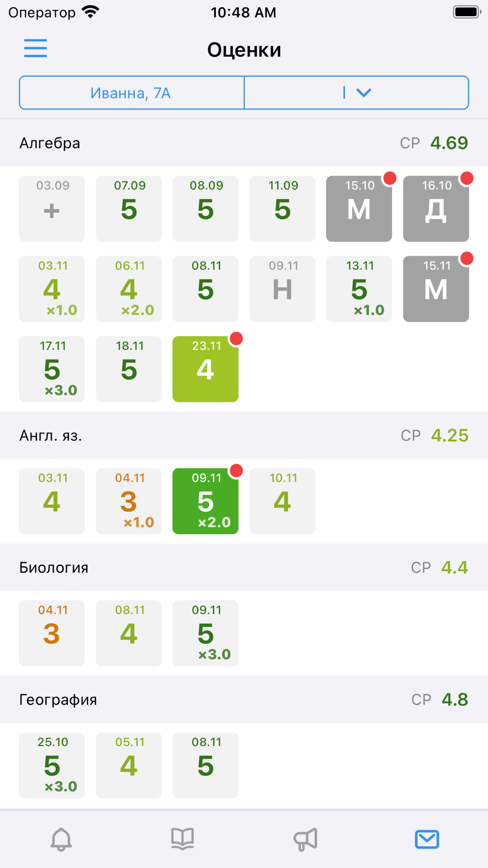488x868 pixels.
Task: Open the hamburger menu
Action: [36, 48]
